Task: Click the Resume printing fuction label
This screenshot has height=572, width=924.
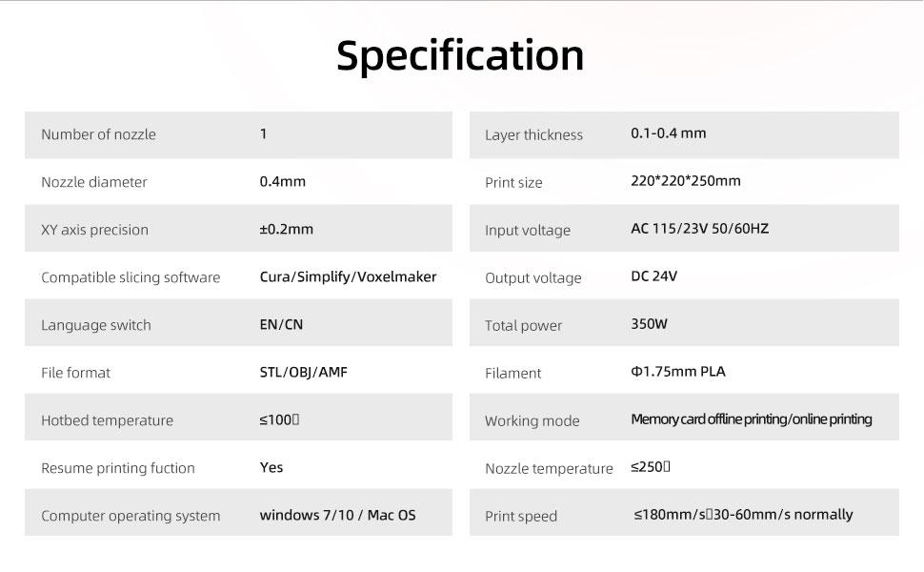Action: click(117, 468)
